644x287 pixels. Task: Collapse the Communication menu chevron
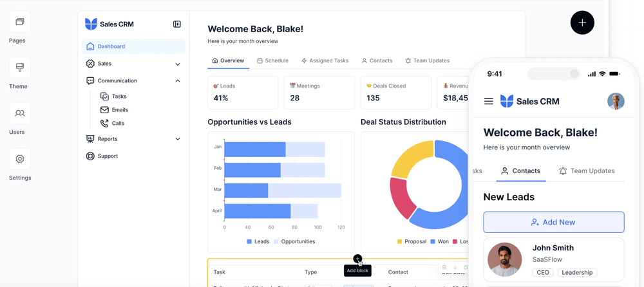[x=178, y=81]
